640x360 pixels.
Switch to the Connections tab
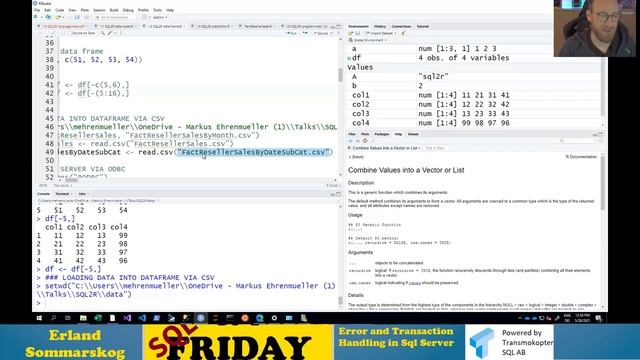click(401, 26)
